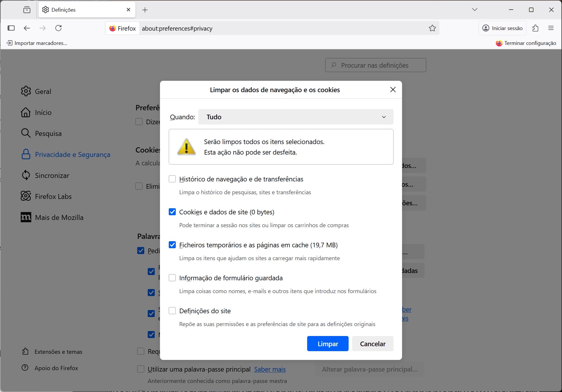This screenshot has width=562, height=392.
Task: Tick Definições do site checkbox
Action: pyautogui.click(x=172, y=311)
